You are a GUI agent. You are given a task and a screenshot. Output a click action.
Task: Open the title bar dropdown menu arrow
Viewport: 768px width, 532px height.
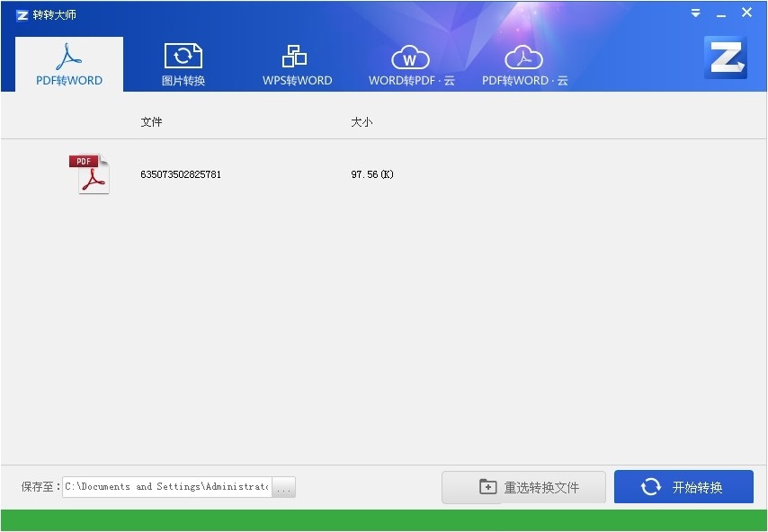coord(695,13)
